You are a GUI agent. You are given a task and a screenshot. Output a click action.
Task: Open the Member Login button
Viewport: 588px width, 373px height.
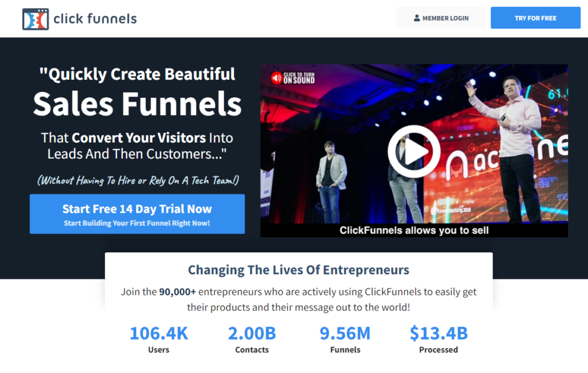click(x=441, y=18)
